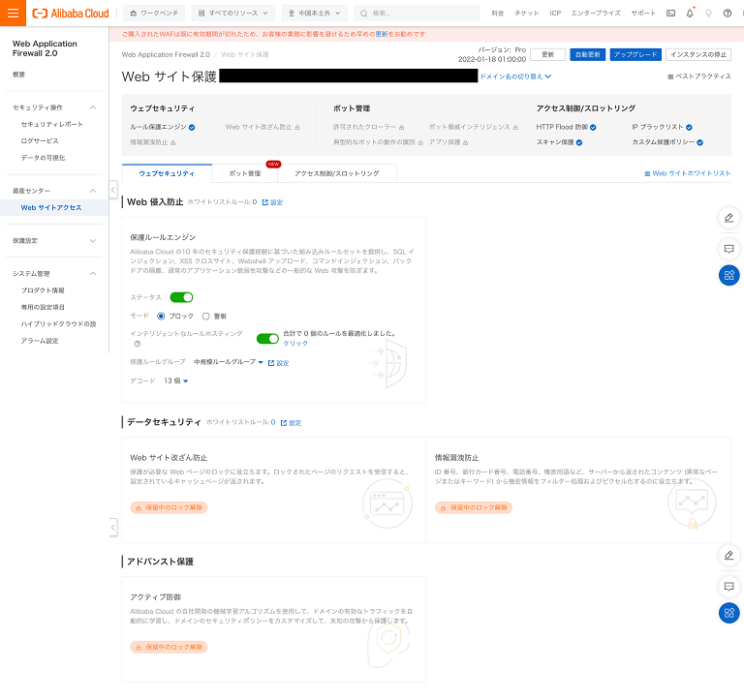Click Web Application Firewall 2.0 breadcrumb
This screenshot has width=744, height=700.
[x=166, y=54]
